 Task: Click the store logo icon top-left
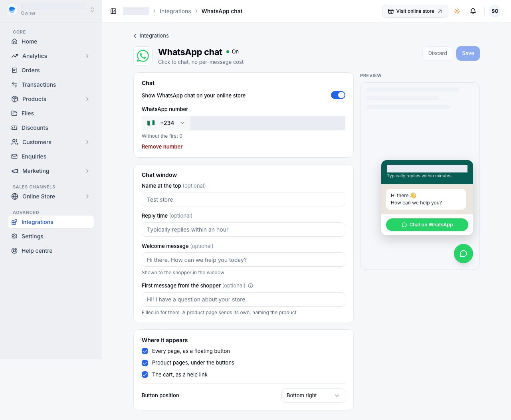point(12,10)
